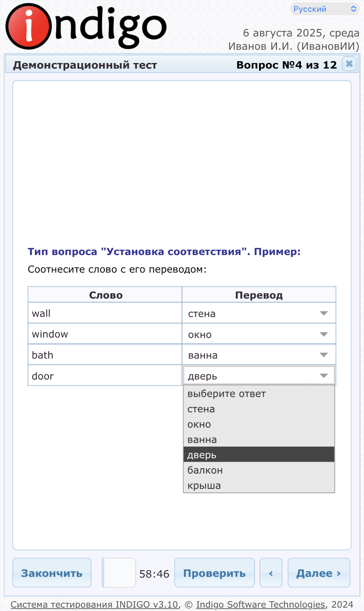Choose "балкон" from the dropdown options
Viewport: 364px width, 611px height.
click(x=205, y=470)
